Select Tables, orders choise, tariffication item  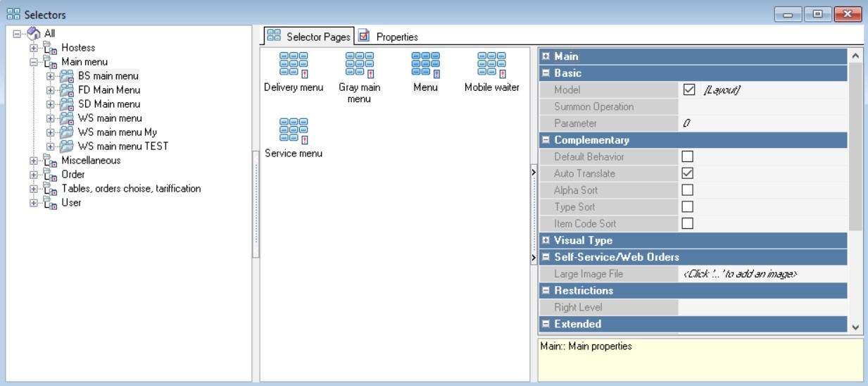coord(131,189)
